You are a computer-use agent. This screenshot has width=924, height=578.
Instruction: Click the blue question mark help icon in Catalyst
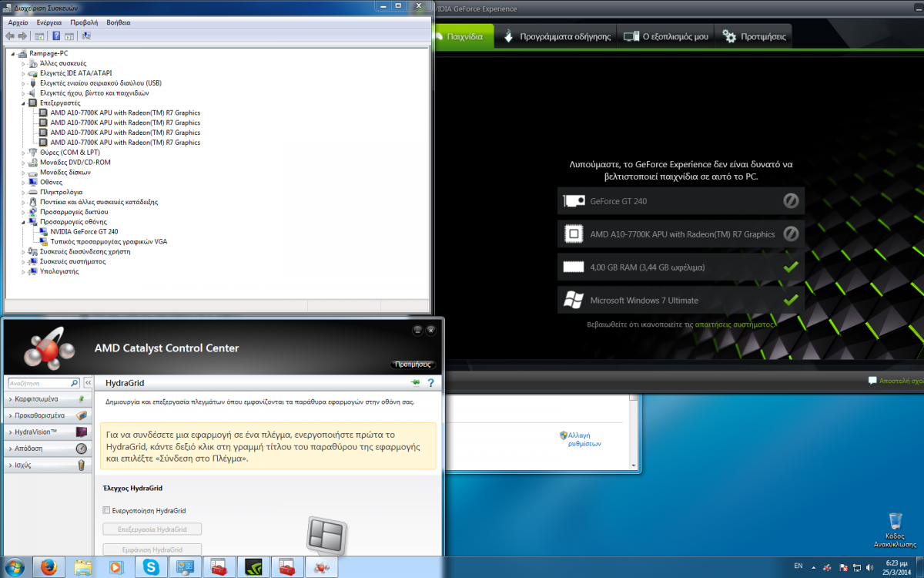(x=431, y=383)
